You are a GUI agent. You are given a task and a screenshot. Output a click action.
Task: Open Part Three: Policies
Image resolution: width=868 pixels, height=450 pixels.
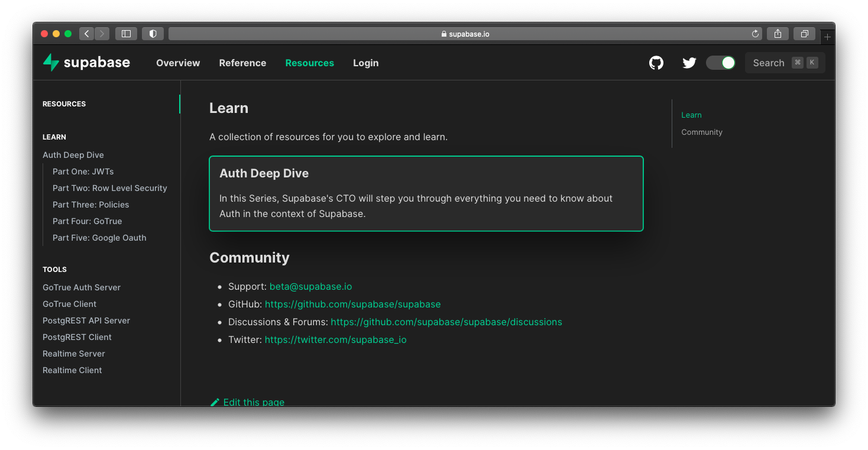(x=90, y=205)
